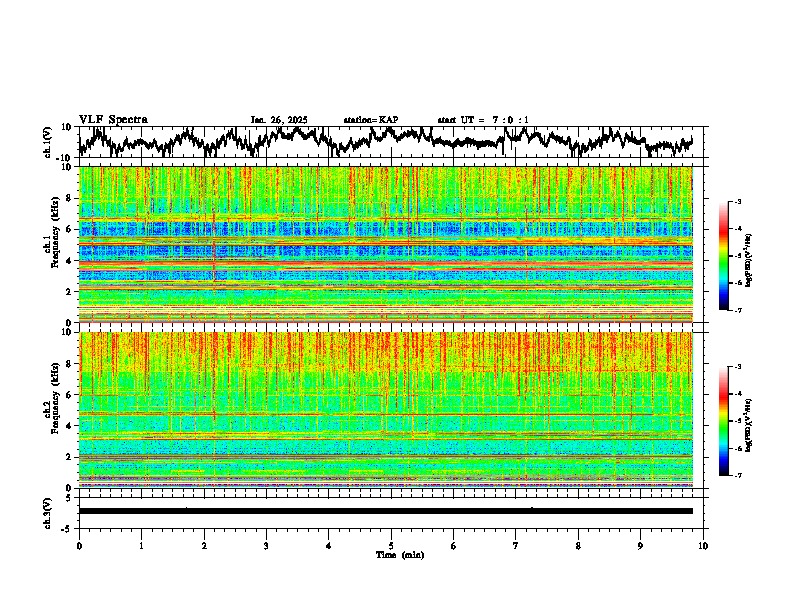This screenshot has height=612, width=792.
Task: Click the ch.1 frequency spectrogram panel
Action: (x=386, y=244)
